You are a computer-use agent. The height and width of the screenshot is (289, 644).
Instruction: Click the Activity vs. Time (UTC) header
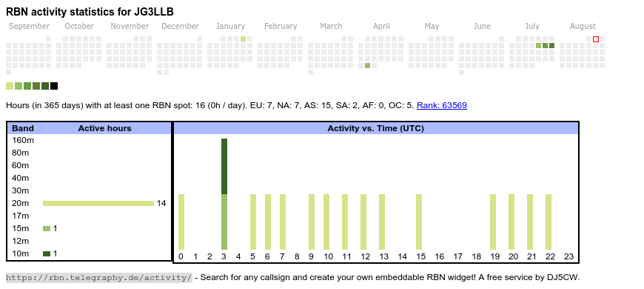pos(376,129)
